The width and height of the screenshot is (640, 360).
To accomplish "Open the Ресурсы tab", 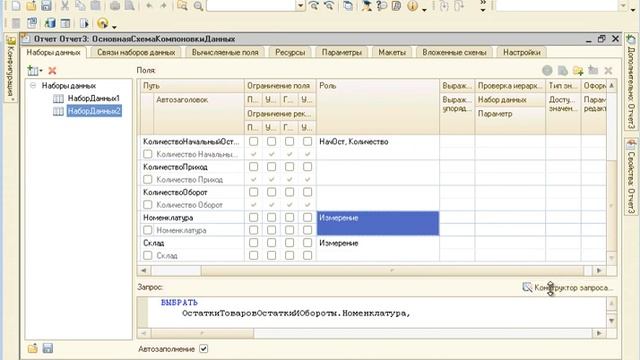I will 290,52.
